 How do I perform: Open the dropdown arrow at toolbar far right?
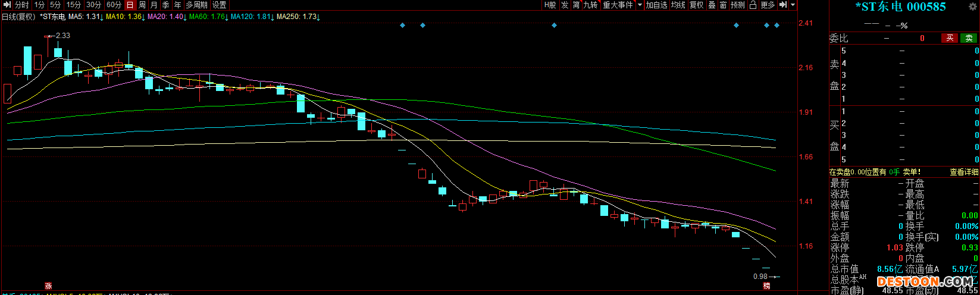click(x=793, y=5)
